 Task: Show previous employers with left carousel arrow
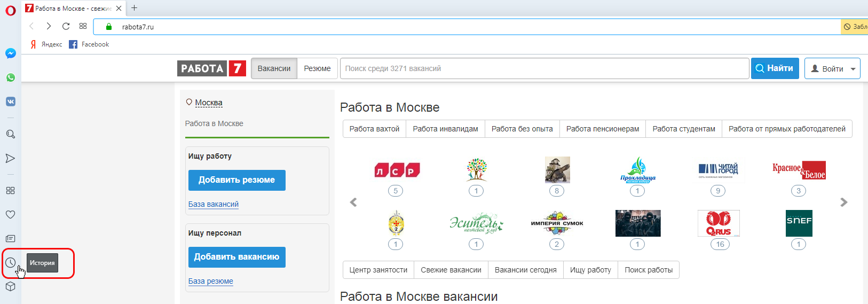pos(353,202)
